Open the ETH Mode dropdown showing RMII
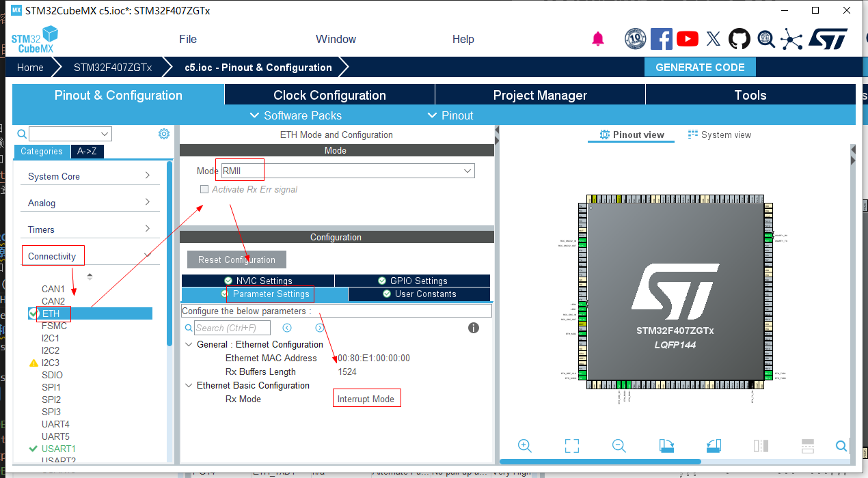Screen dimensions: 868x478 [348, 171]
